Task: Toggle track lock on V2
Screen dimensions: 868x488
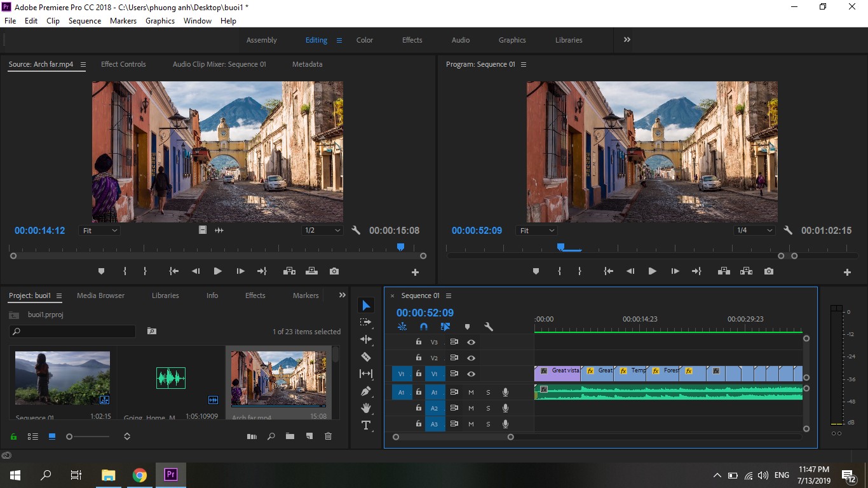Action: tap(418, 358)
